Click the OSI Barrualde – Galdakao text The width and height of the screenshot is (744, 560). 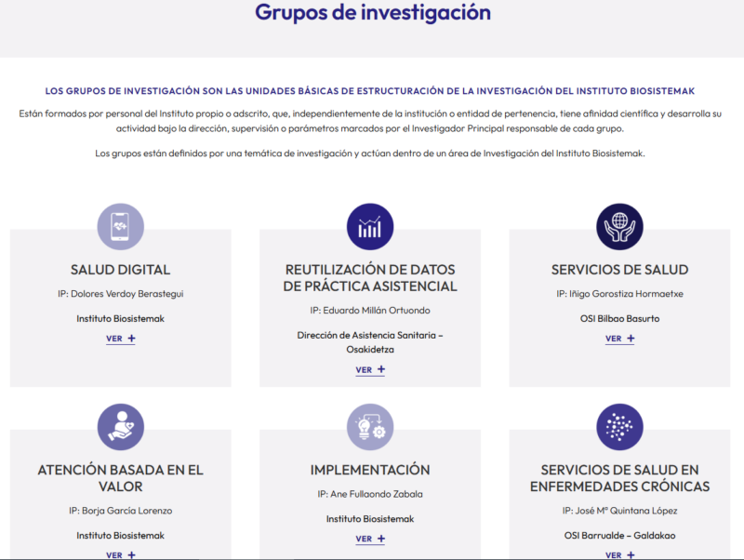coord(619,535)
